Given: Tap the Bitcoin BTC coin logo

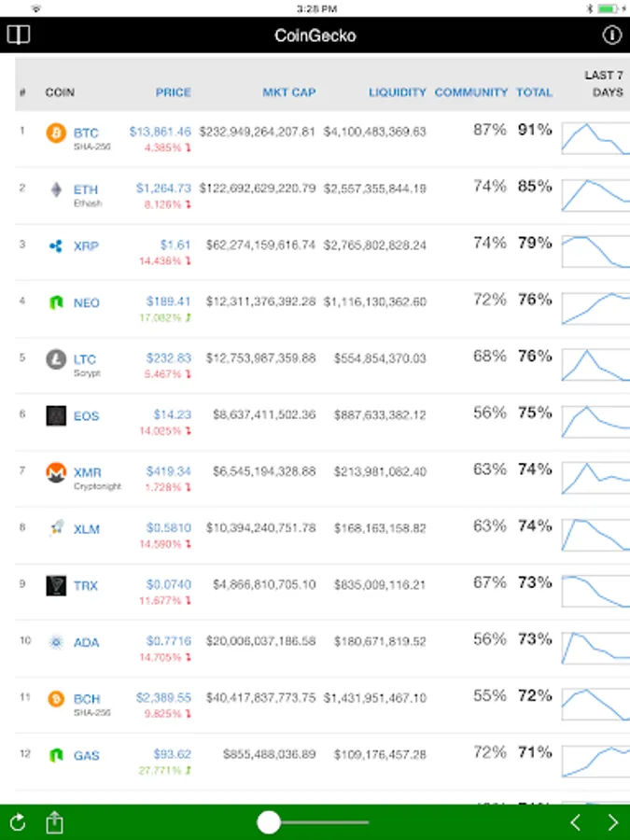Looking at the screenshot, I should pyautogui.click(x=56, y=133).
